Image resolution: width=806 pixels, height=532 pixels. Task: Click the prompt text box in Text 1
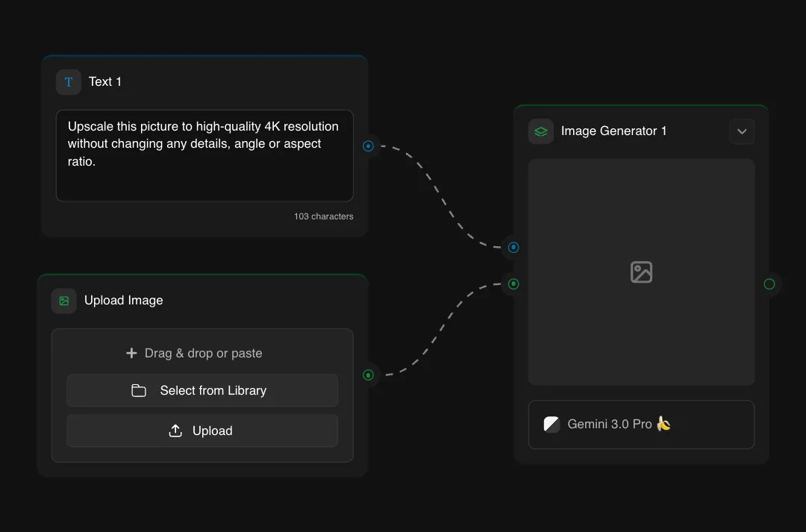point(204,155)
